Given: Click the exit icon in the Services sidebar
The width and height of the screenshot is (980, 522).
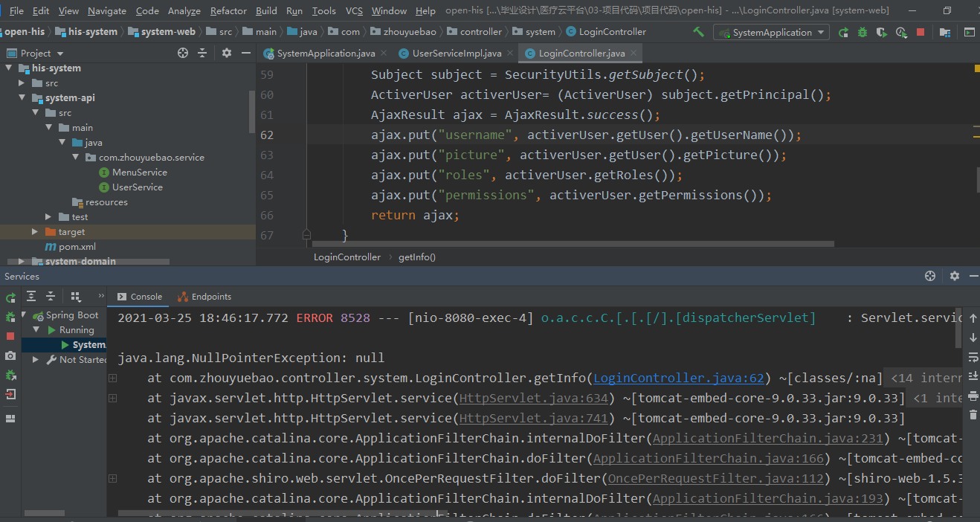Looking at the screenshot, I should pos(10,394).
